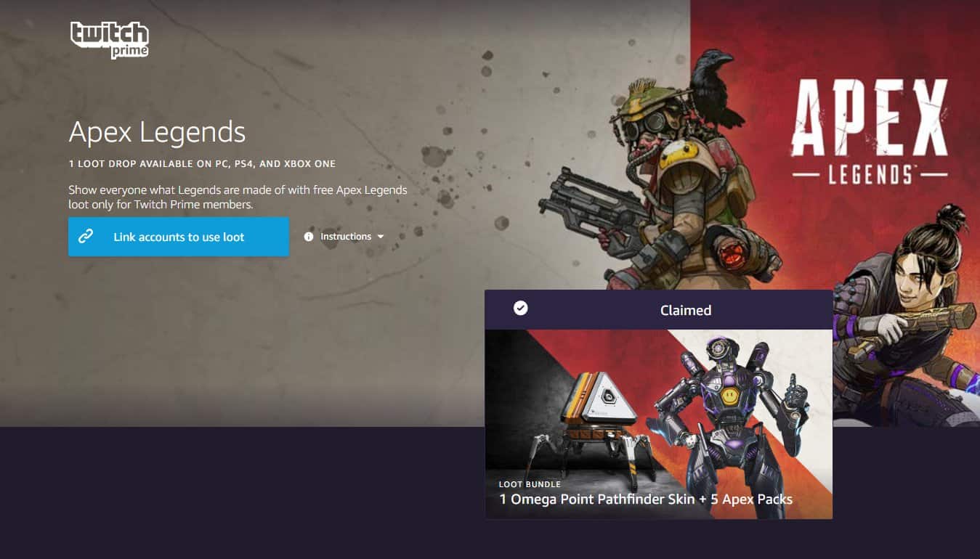The height and width of the screenshot is (559, 980).
Task: Expand the Instructions dropdown arrow
Action: tap(381, 237)
